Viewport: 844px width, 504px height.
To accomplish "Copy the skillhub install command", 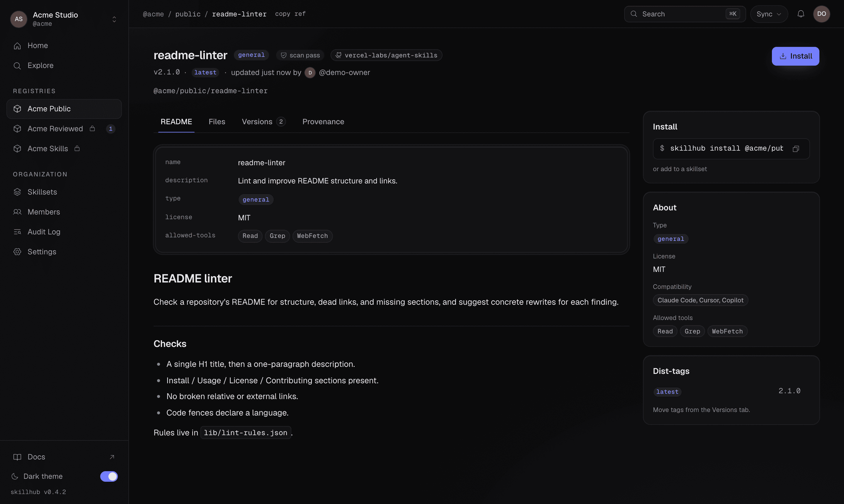I will (796, 149).
